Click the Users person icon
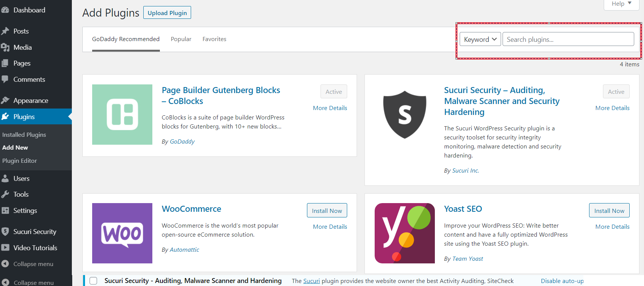 tap(5, 178)
